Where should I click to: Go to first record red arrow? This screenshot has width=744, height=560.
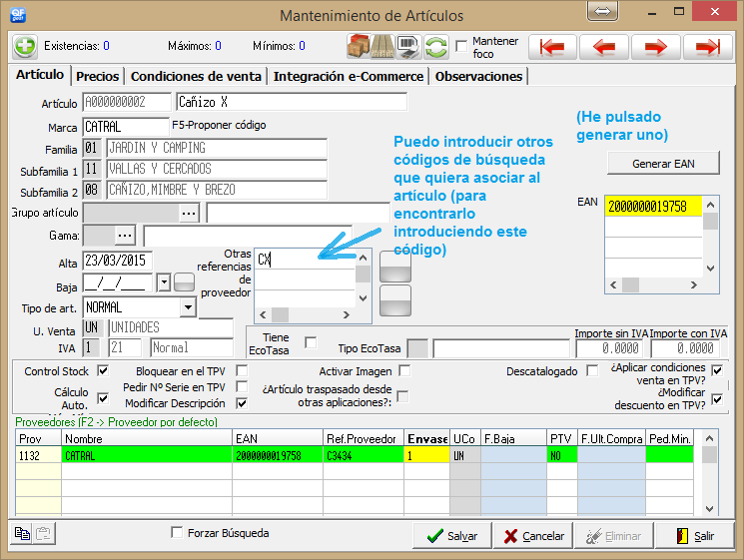[x=552, y=47]
